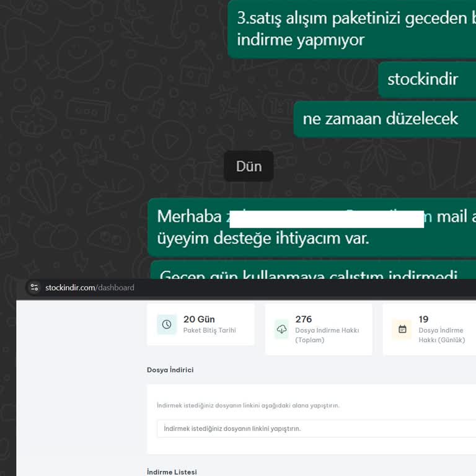Select the 'Merhaba' support request message
476x476 pixels.
point(312,227)
